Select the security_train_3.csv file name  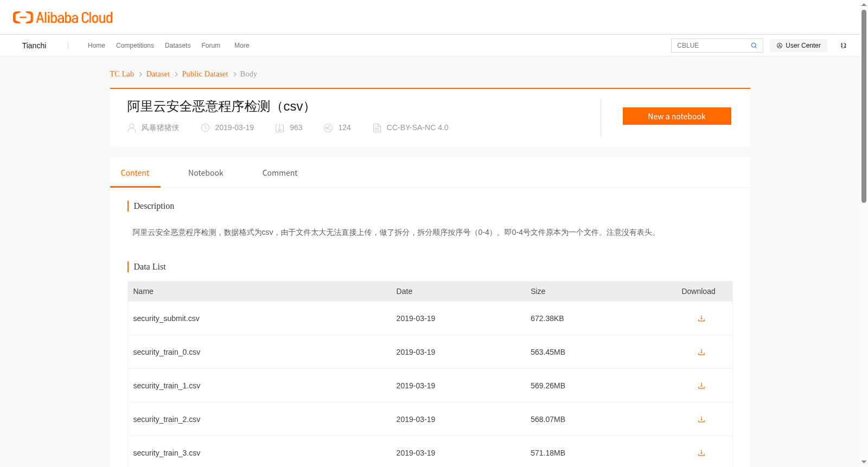pos(167,453)
